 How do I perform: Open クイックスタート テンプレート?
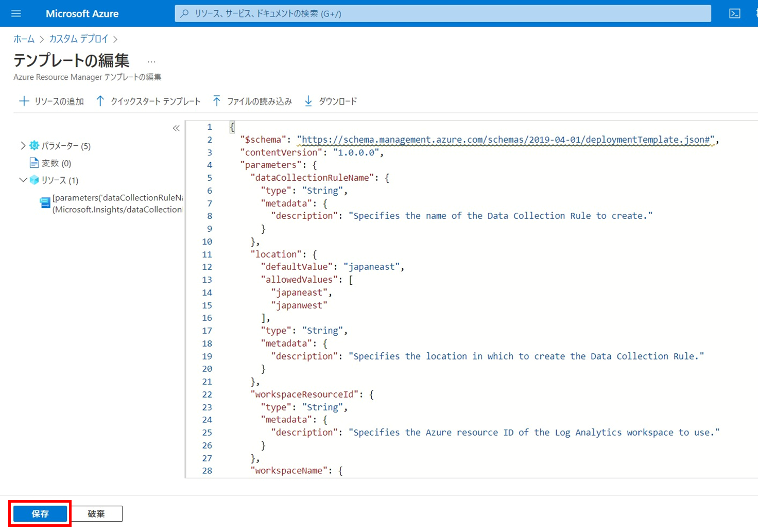(156, 101)
